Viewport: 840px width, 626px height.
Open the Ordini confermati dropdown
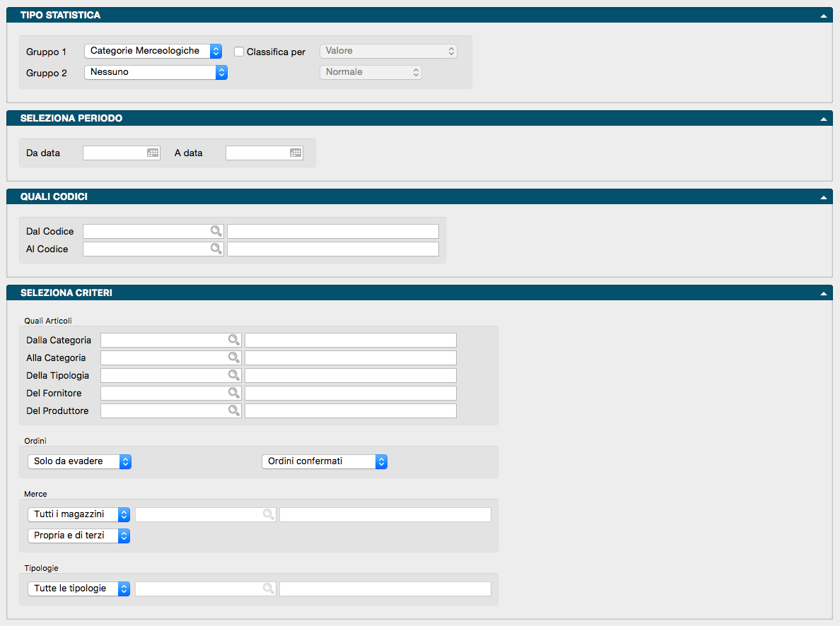coord(325,461)
